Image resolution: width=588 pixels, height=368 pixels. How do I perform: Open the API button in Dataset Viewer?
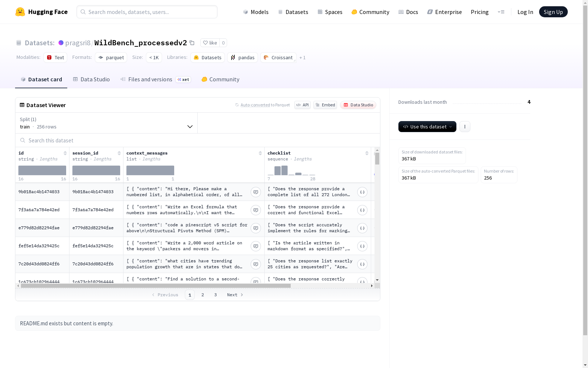302,105
